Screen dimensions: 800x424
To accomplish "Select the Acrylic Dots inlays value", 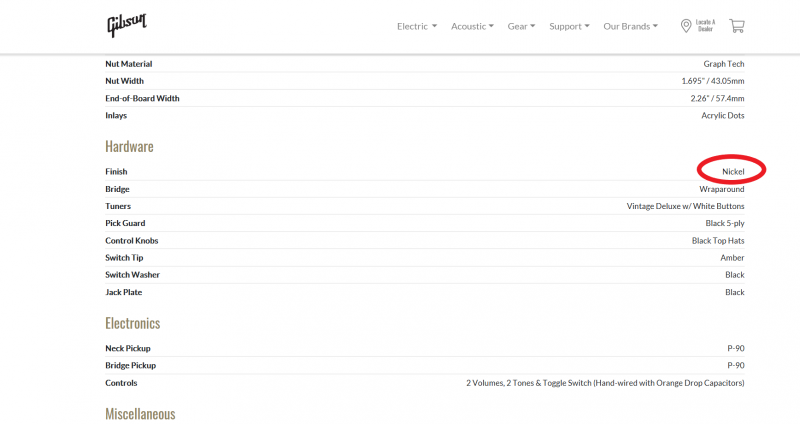I will pyautogui.click(x=722, y=115).
